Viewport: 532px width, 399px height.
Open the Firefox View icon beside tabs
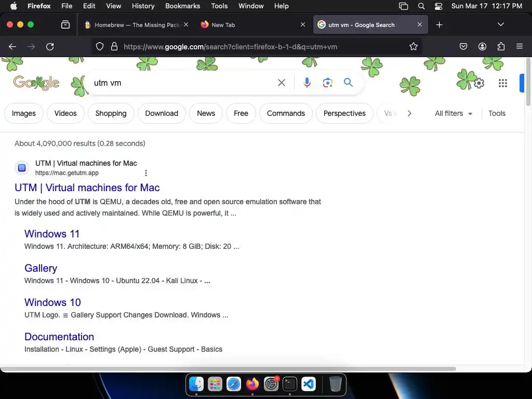point(65,25)
